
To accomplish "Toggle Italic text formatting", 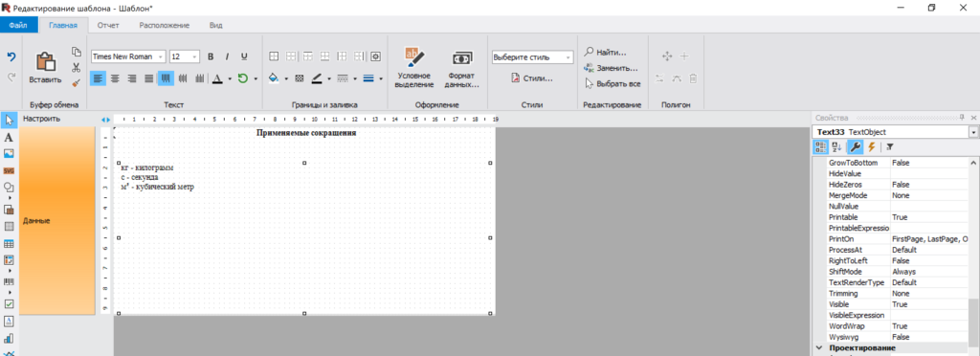I will pos(228,56).
